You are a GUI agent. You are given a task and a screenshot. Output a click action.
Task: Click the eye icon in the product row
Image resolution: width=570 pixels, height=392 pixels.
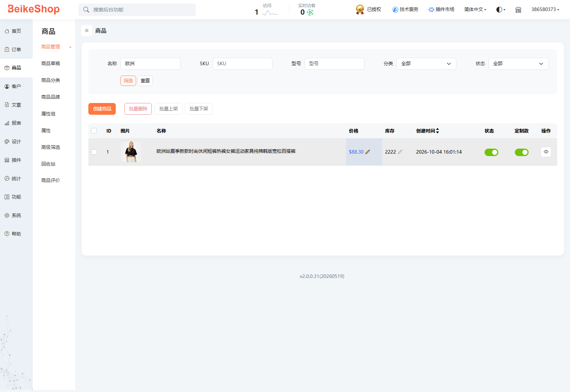click(546, 152)
